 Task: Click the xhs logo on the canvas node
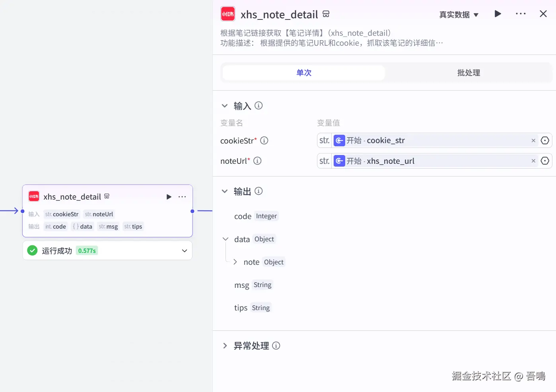[x=34, y=196]
